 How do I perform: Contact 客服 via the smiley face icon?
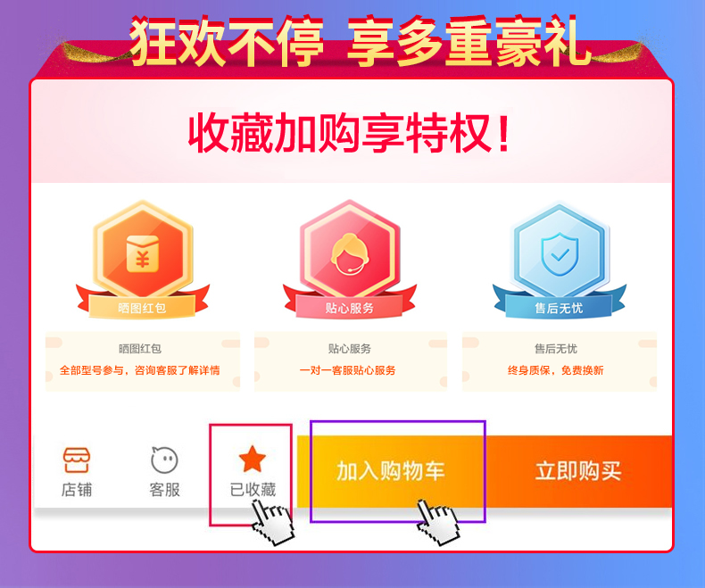point(164,460)
